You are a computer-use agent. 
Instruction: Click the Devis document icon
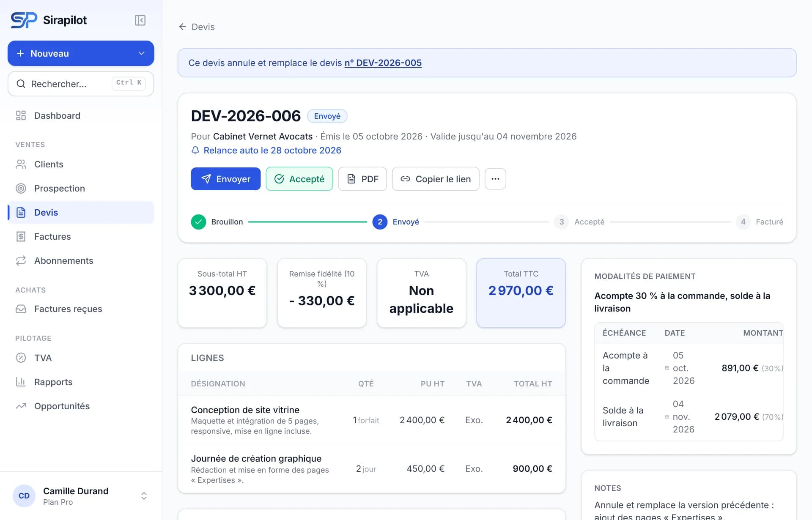pyautogui.click(x=21, y=213)
